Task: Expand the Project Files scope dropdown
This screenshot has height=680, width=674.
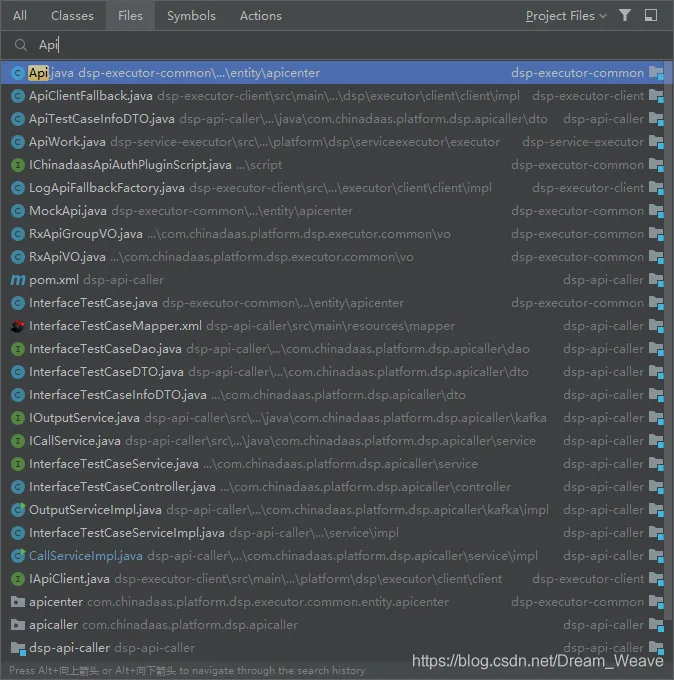Action: point(566,16)
